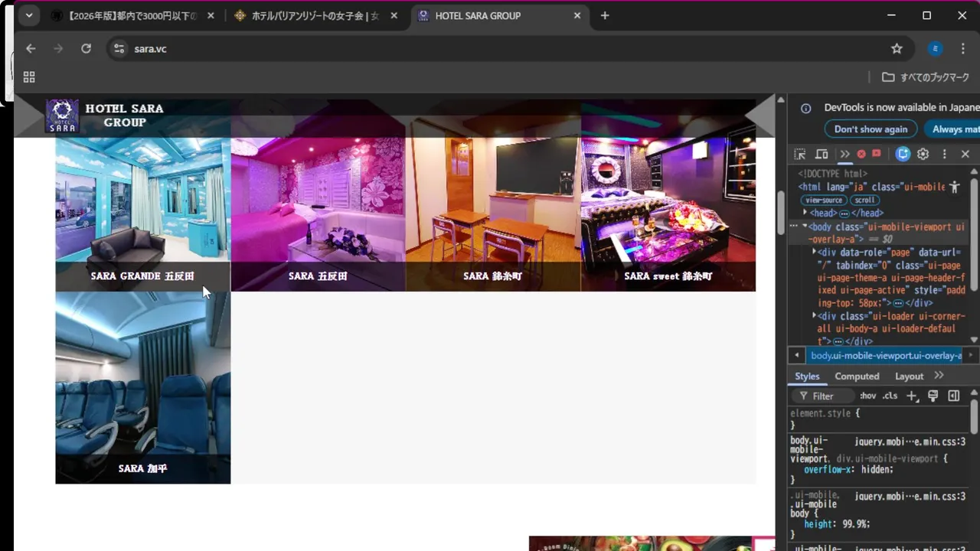Open site information icon in address bar
This screenshot has height=551, width=980.
coord(119,49)
